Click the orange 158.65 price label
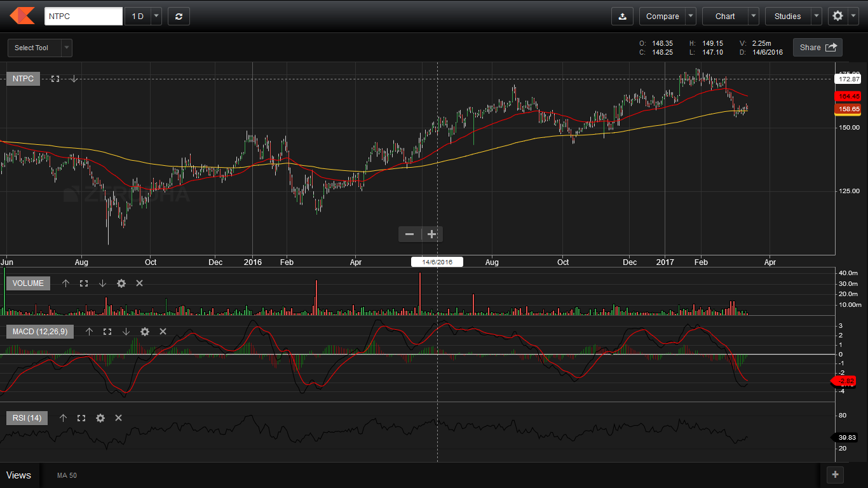 tap(848, 109)
